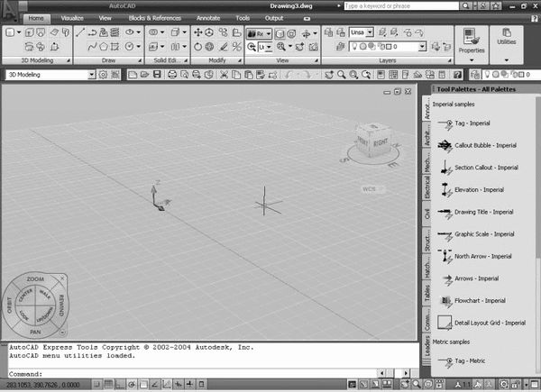Toggle Ortho mode in status bar
Screen dimensions: 541x392
pos(120,384)
